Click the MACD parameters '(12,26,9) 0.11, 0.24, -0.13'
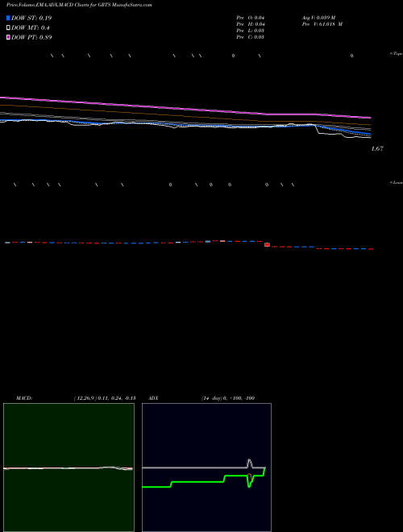The width and height of the screenshot is (403, 532). point(105,398)
